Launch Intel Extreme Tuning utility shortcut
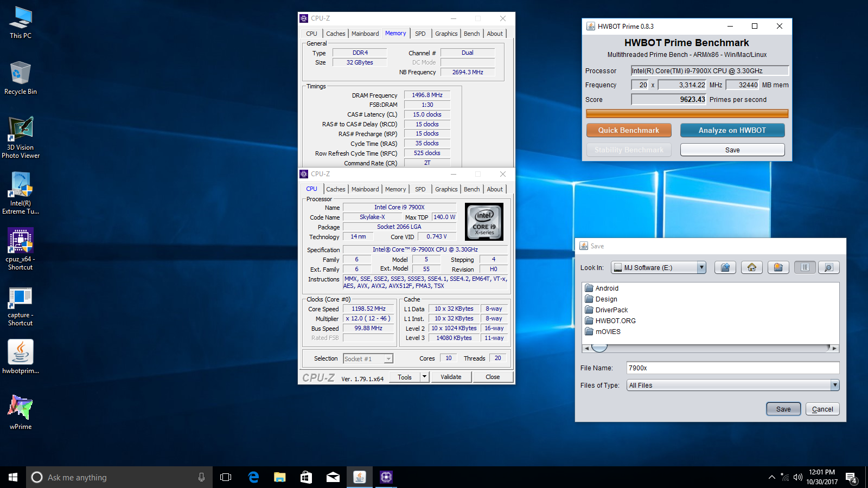 click(21, 194)
